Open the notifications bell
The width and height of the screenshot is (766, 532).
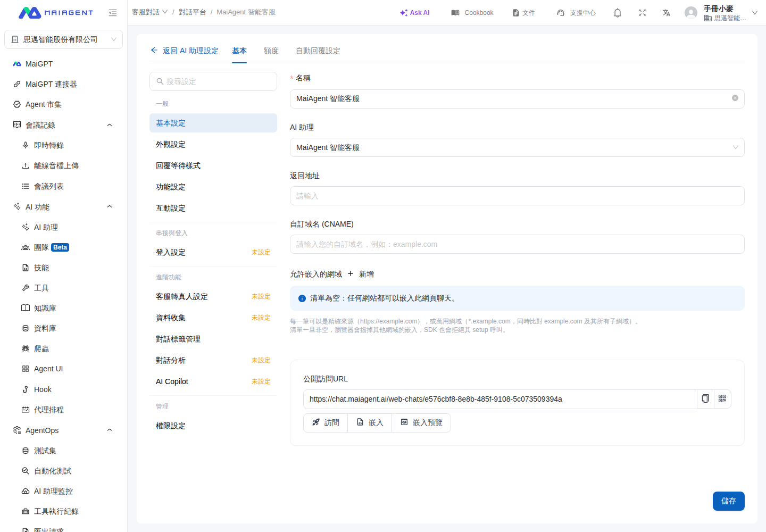(617, 12)
